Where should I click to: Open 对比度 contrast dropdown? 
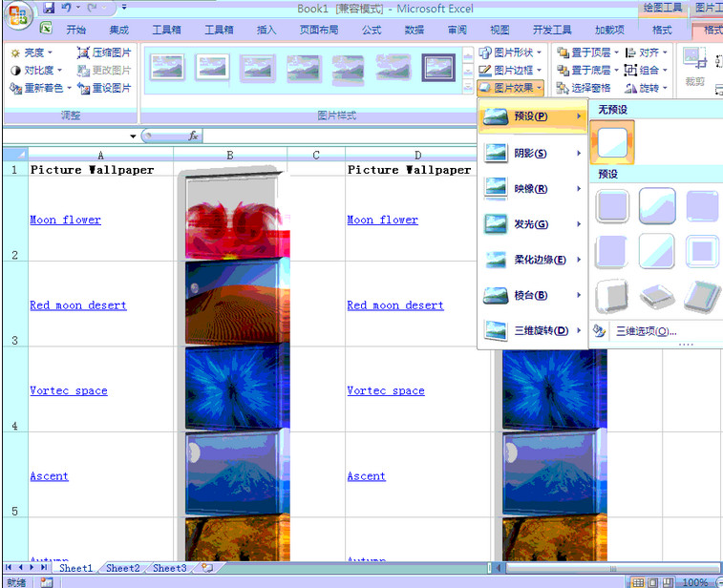click(x=36, y=71)
